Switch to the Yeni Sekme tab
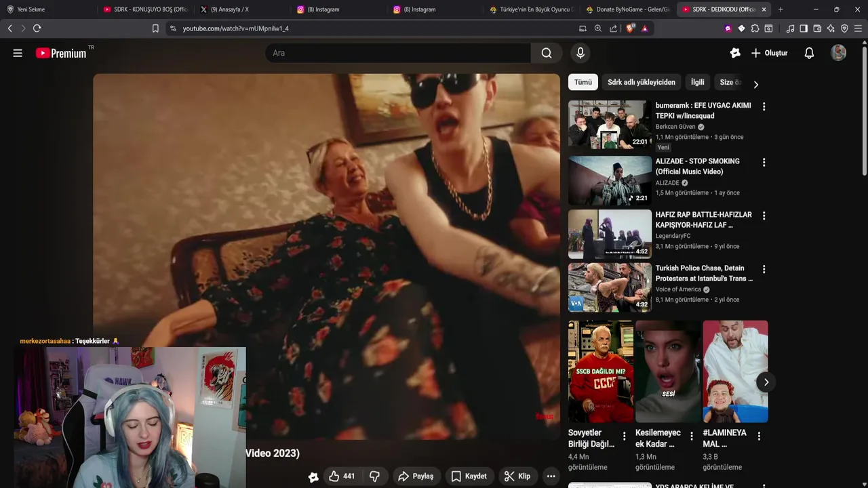This screenshot has height=488, width=868. [47, 9]
